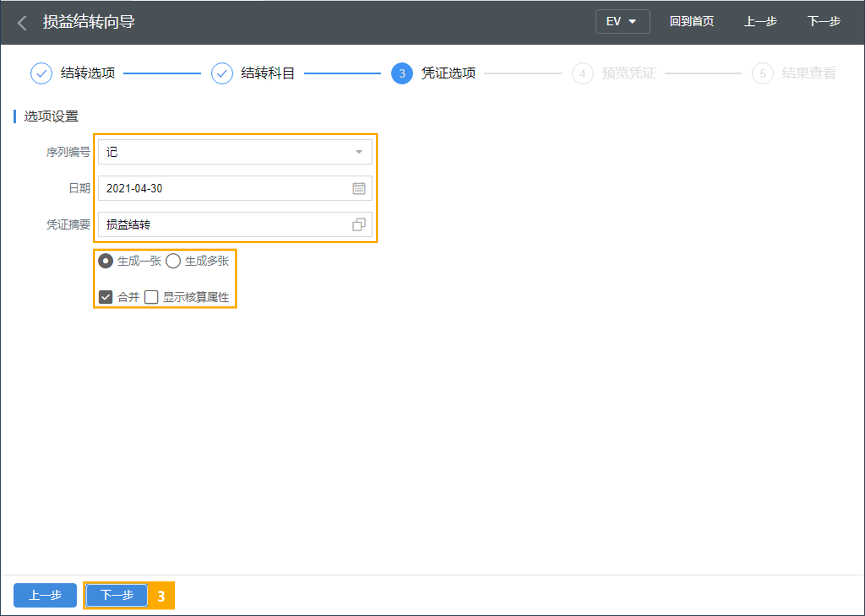
Task: Click the 选项设置 section heading
Action: click(51, 116)
